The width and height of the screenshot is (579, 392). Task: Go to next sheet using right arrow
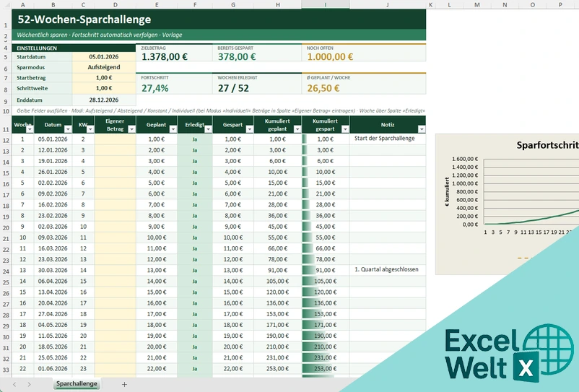coord(29,384)
